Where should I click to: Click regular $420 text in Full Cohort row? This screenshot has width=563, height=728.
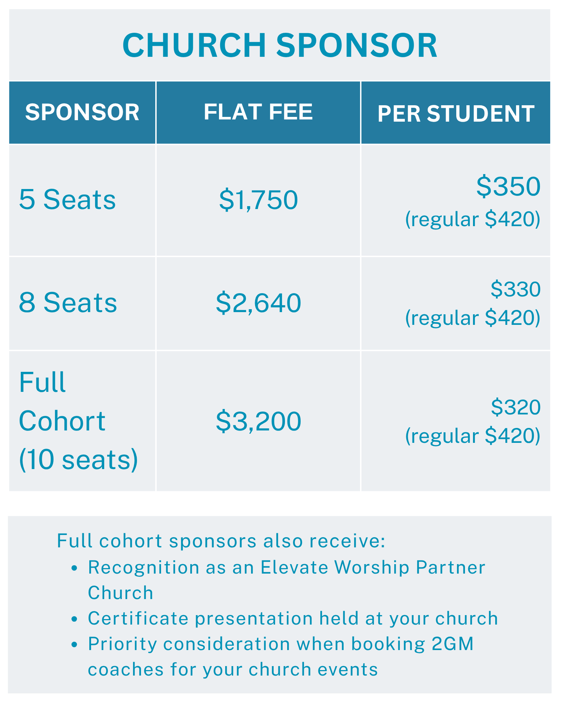coord(473,436)
